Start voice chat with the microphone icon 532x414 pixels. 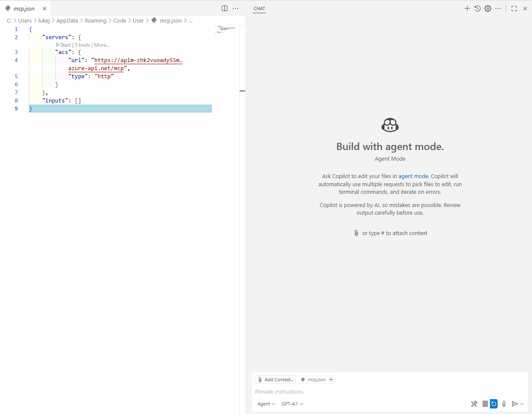click(x=504, y=404)
